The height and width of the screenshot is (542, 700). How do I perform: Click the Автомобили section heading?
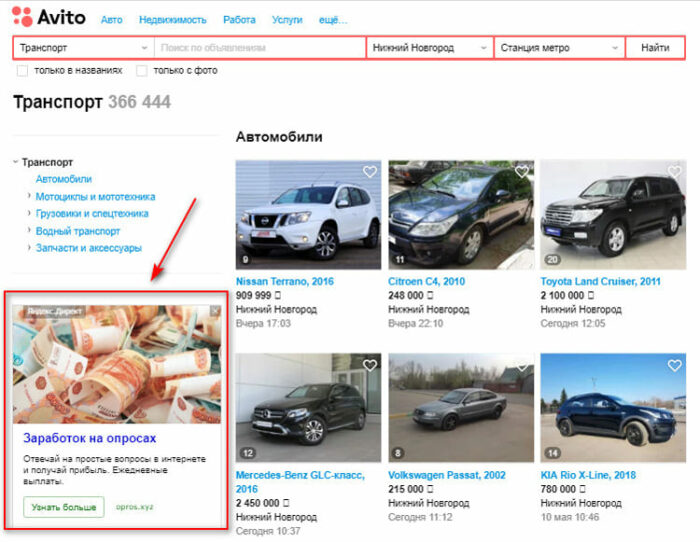279,137
